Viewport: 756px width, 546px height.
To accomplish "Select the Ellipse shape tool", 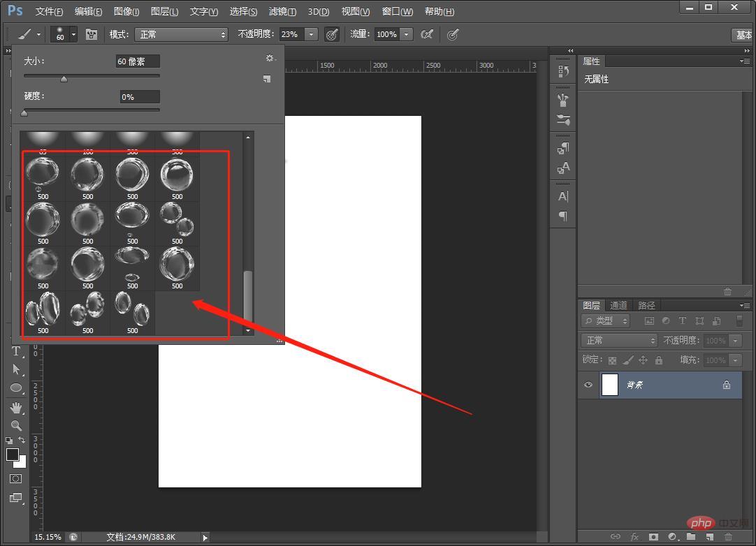I will tap(16, 388).
